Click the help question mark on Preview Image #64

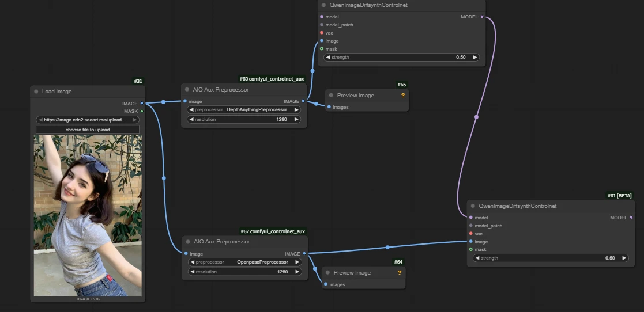pyautogui.click(x=400, y=272)
